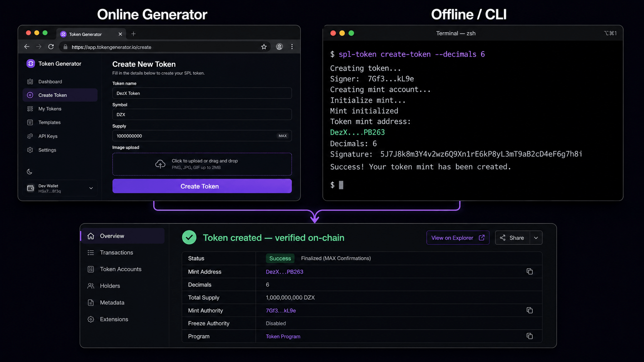Click the Token Generator logo icon in sidebar
Image resolution: width=644 pixels, height=362 pixels.
(x=31, y=63)
